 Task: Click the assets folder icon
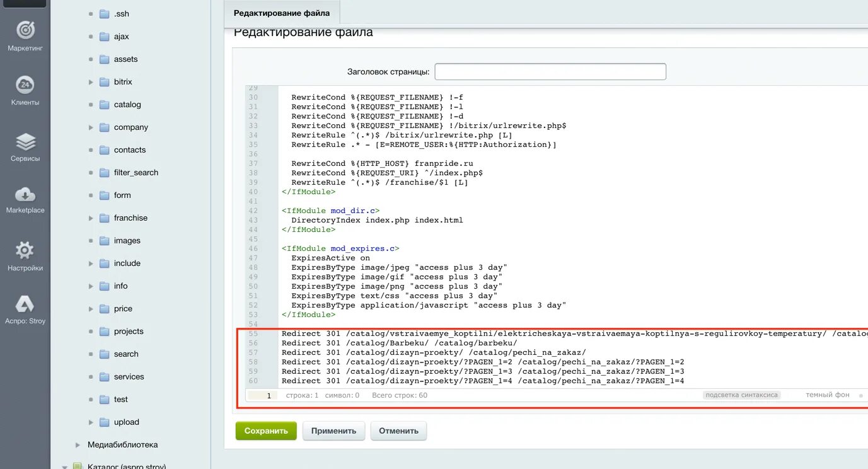tap(105, 59)
